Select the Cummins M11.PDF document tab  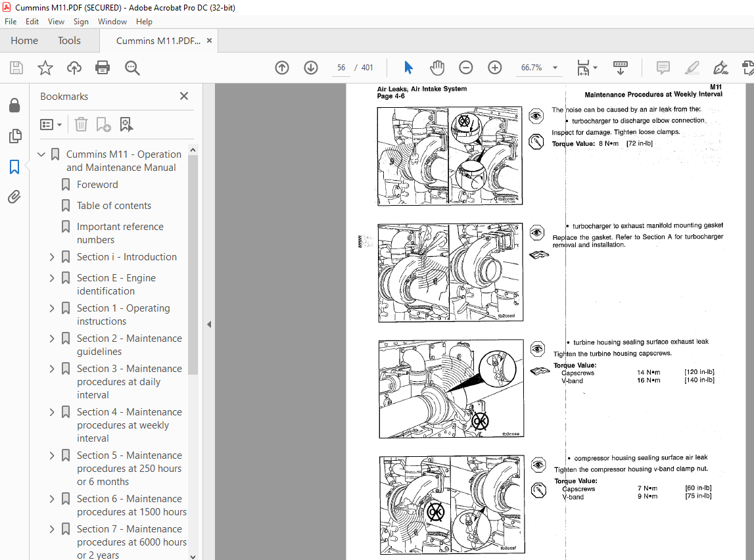click(158, 41)
